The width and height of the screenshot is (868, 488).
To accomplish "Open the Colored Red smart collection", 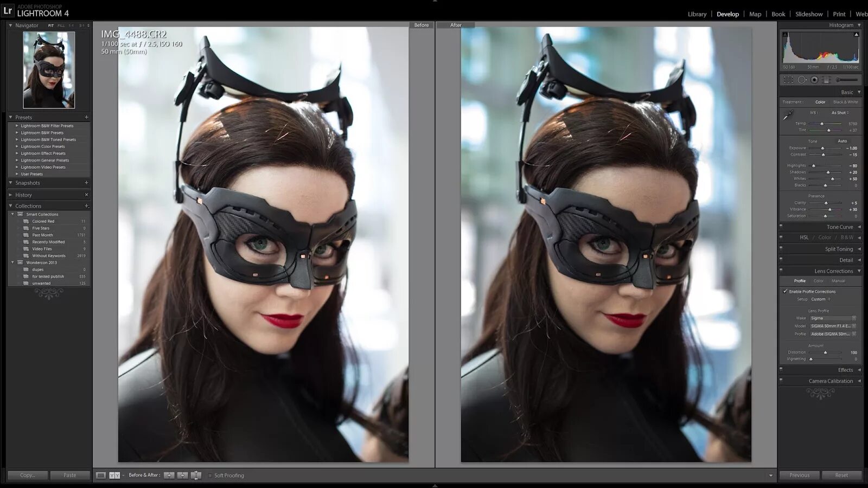I will click(43, 221).
